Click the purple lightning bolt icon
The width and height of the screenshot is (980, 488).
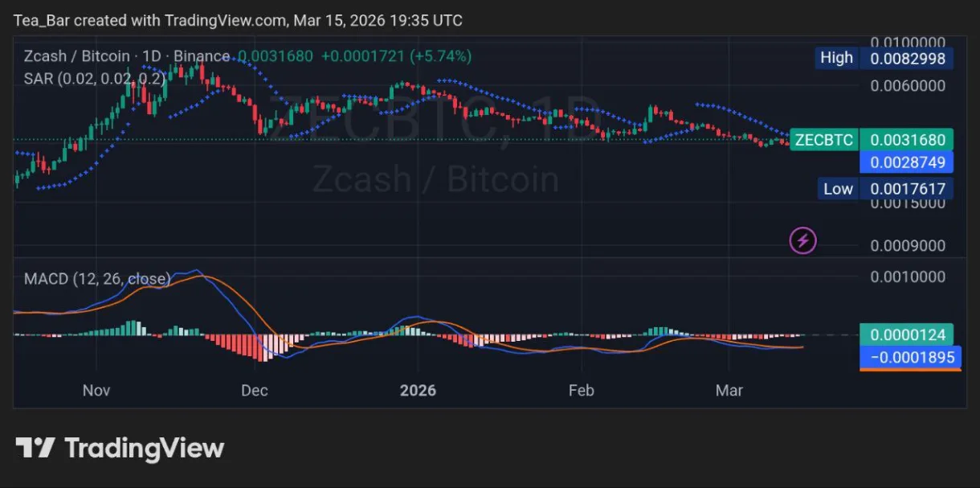point(804,240)
